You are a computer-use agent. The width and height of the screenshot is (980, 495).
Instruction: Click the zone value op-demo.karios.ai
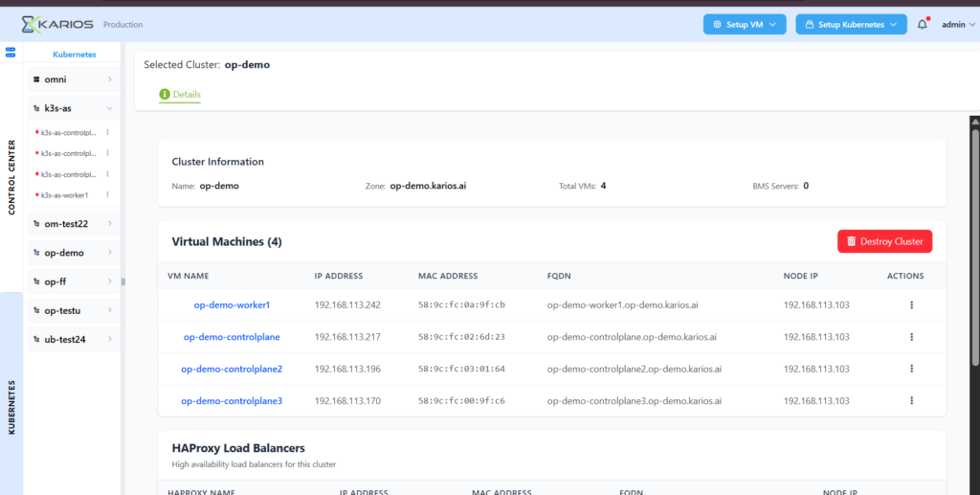pos(428,186)
